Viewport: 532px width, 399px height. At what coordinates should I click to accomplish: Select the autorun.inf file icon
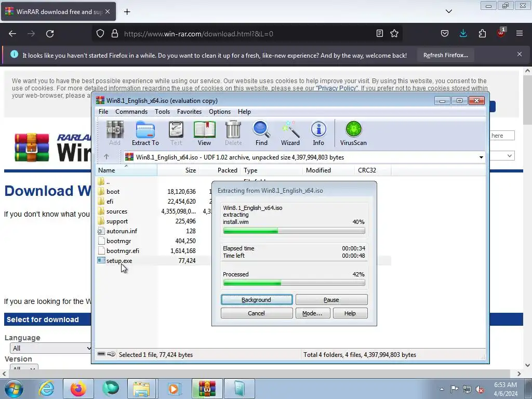(x=101, y=231)
